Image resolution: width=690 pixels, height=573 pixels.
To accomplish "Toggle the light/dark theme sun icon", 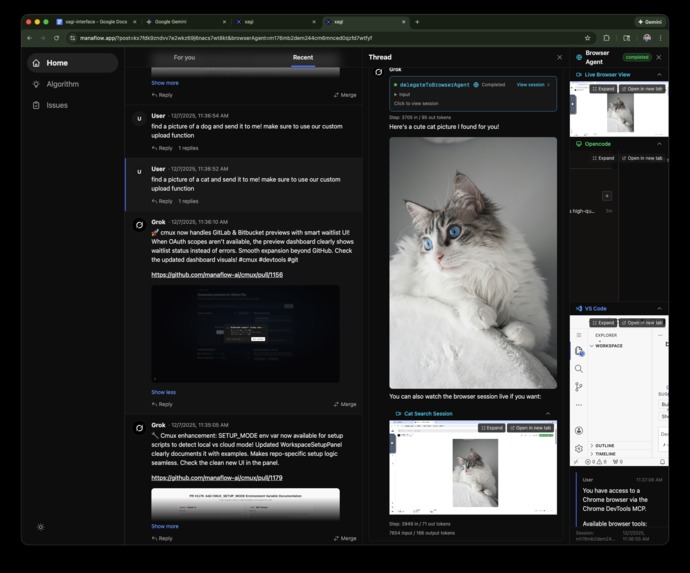I will 40,527.
